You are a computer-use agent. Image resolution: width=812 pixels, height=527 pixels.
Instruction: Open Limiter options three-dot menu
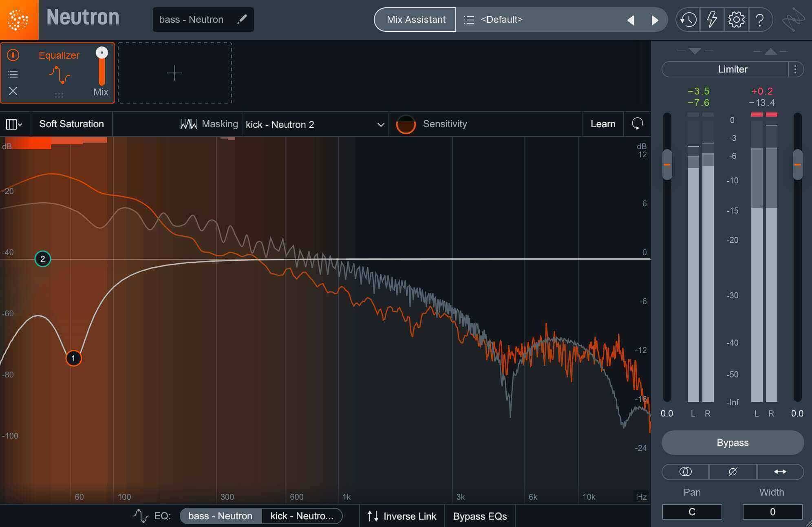(795, 69)
